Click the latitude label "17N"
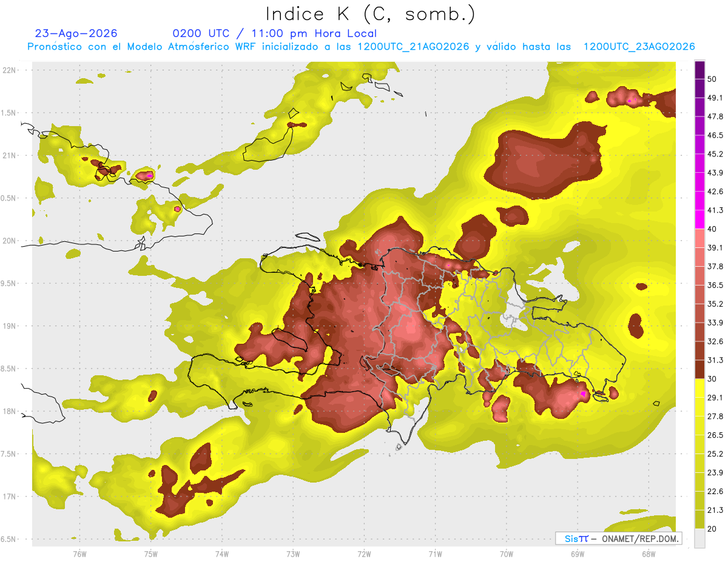728x562 pixels. click(10, 497)
